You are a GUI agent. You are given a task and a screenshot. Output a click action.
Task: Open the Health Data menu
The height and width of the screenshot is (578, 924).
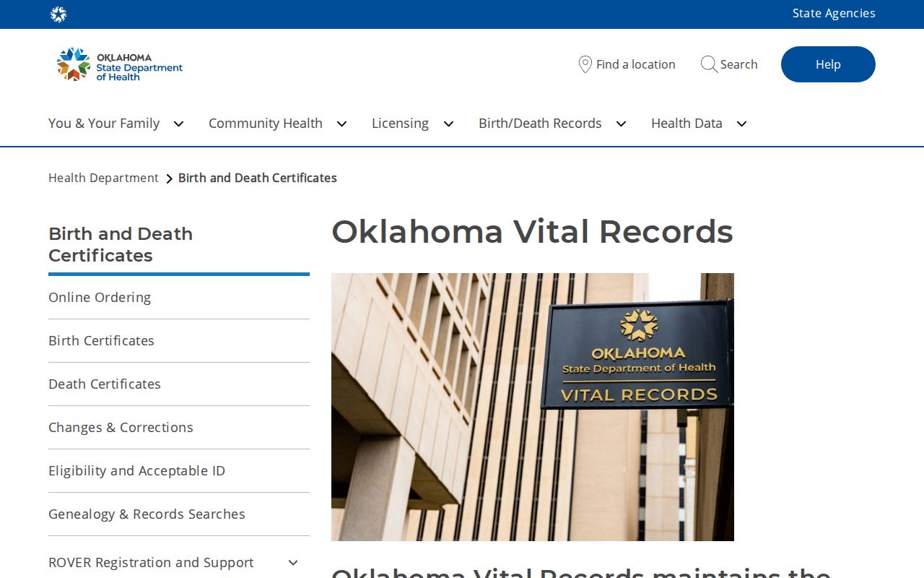(x=687, y=124)
